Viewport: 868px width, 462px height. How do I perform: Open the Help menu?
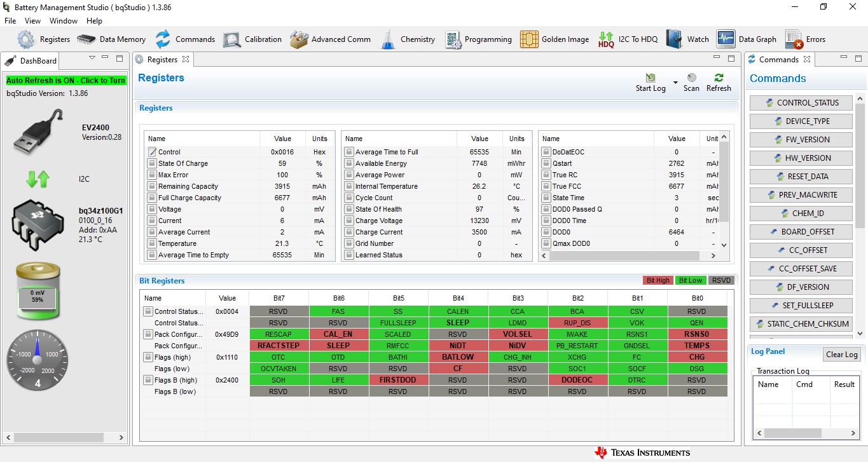[x=94, y=21]
